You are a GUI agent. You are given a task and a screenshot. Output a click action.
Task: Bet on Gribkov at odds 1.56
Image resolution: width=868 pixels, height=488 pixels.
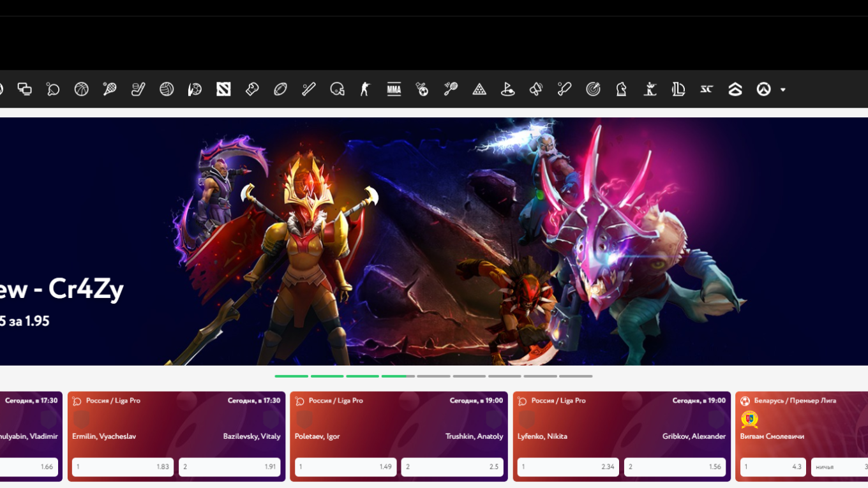pos(675,467)
